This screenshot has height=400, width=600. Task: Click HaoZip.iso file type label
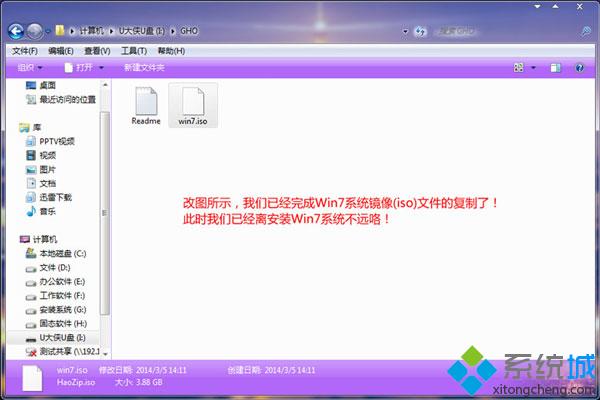[76, 382]
